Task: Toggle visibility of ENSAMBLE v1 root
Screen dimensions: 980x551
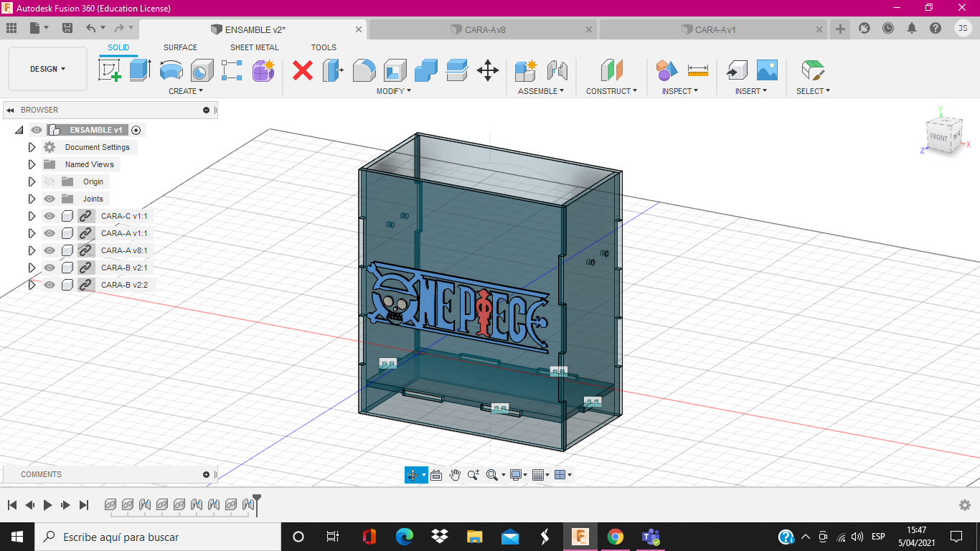Action: pos(37,130)
